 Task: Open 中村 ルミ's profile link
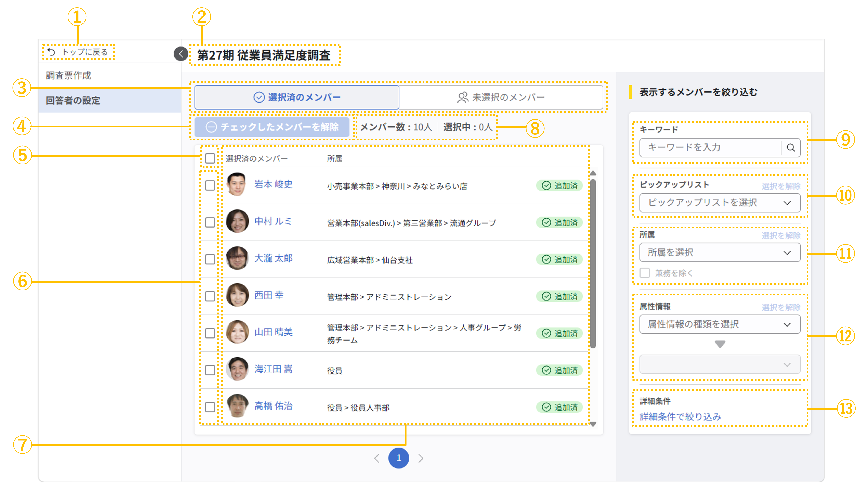(273, 221)
